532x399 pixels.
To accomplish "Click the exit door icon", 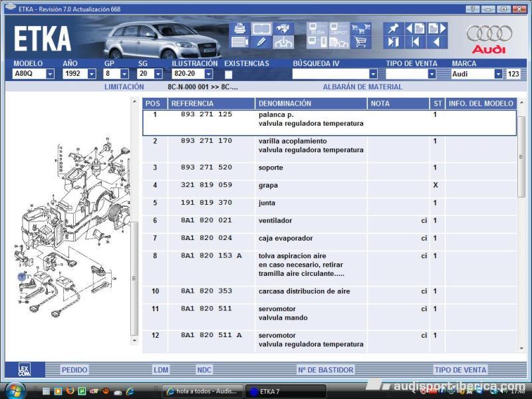I will (394, 43).
